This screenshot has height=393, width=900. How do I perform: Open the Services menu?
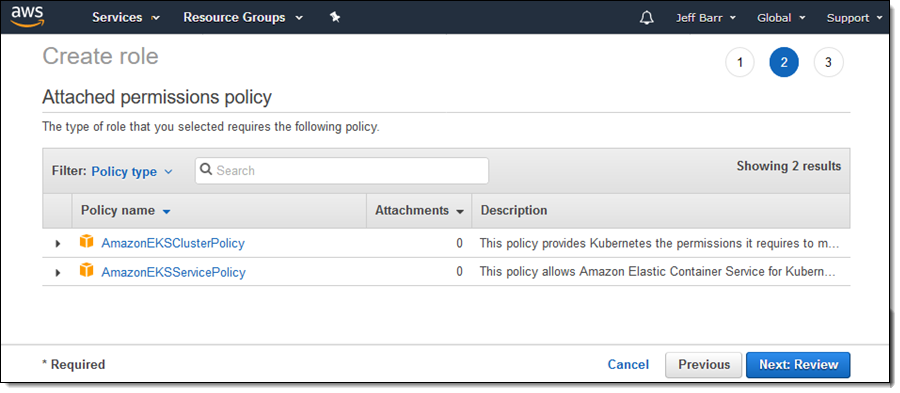pos(126,17)
